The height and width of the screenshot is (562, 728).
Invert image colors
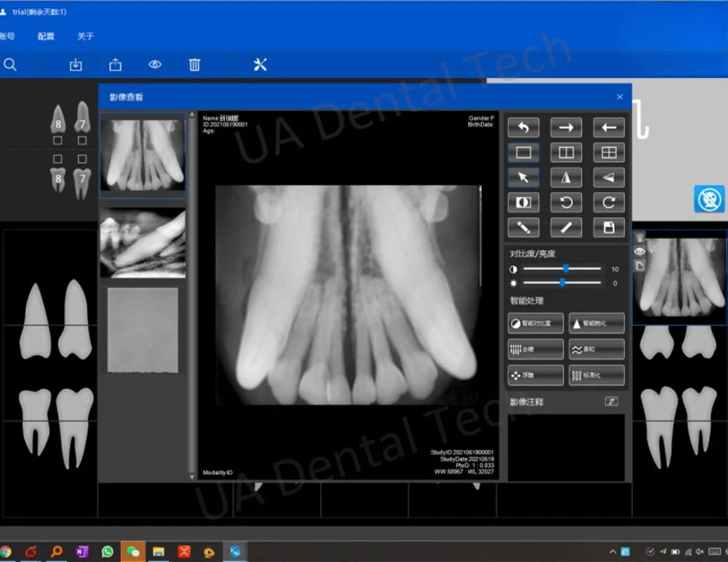point(524,203)
